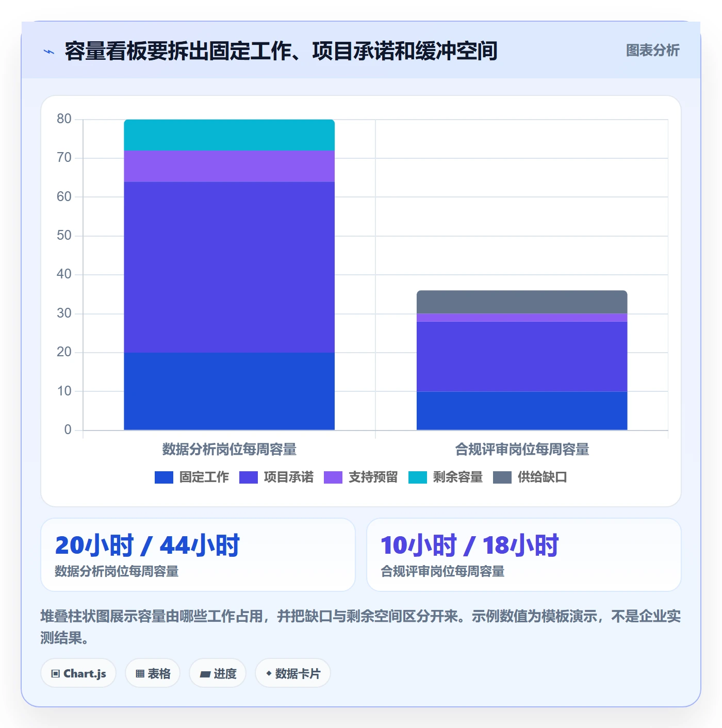
Task: Click the blue 固定工作 segment of 合规评审 bar
Action: [x=522, y=411]
